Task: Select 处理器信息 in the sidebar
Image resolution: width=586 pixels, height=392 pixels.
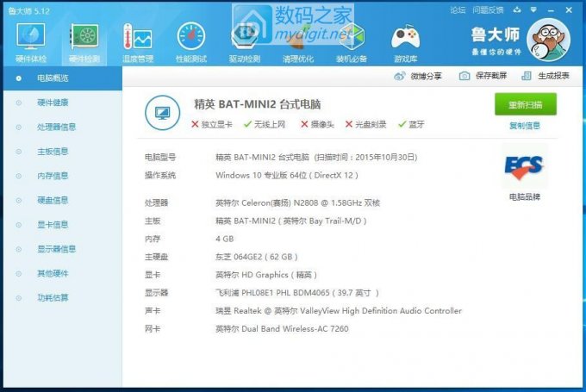Action: 56,127
